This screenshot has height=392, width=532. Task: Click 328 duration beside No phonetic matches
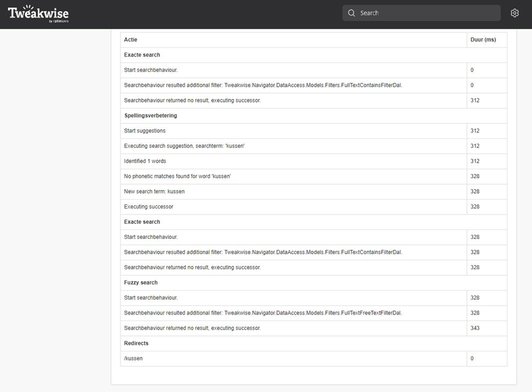coord(475,176)
